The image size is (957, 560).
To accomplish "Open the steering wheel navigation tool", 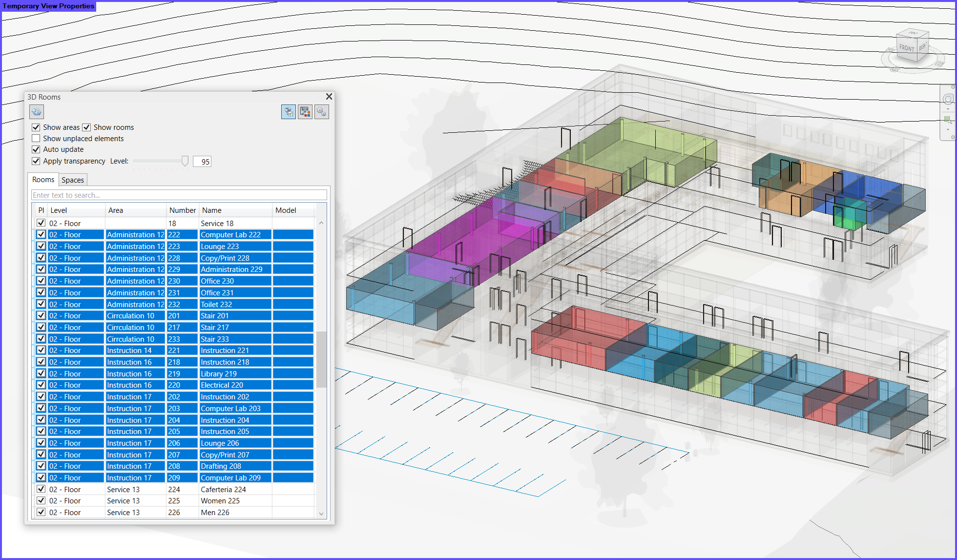I will (948, 99).
